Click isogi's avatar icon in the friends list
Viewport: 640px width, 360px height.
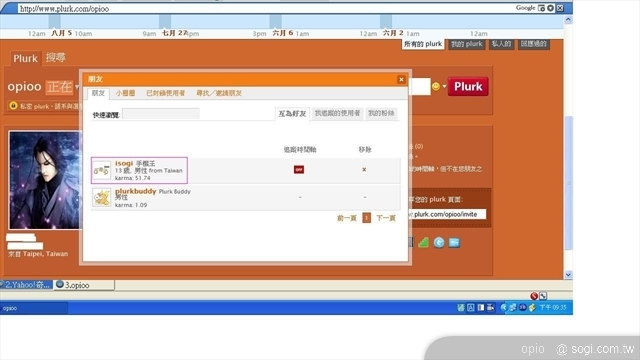[x=102, y=171]
